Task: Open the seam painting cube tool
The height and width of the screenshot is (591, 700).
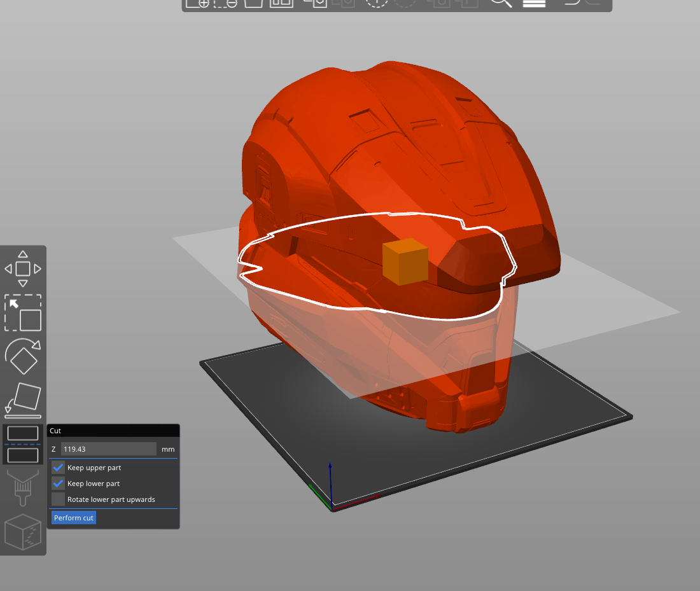Action: click(23, 532)
